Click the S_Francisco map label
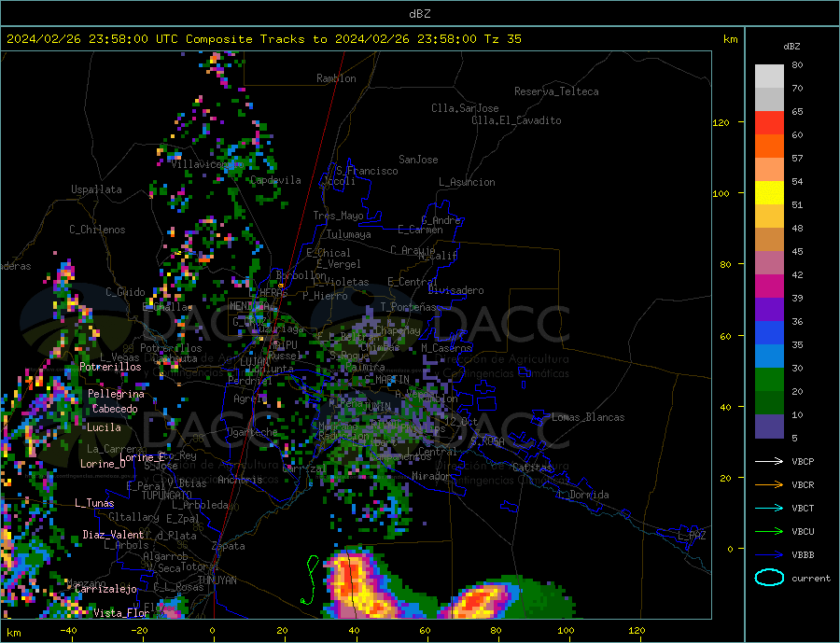Viewport: 840px width, 643px height. pos(367,171)
